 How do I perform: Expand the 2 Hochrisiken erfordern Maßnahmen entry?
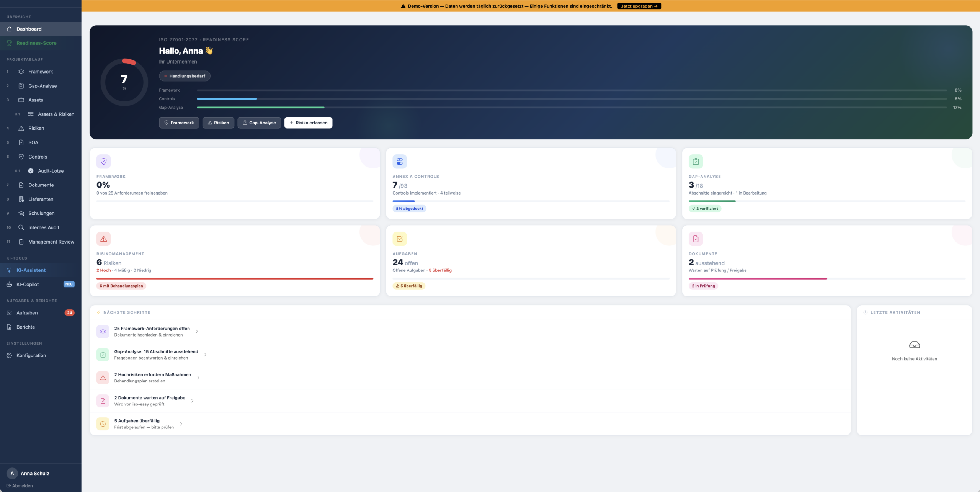198,378
